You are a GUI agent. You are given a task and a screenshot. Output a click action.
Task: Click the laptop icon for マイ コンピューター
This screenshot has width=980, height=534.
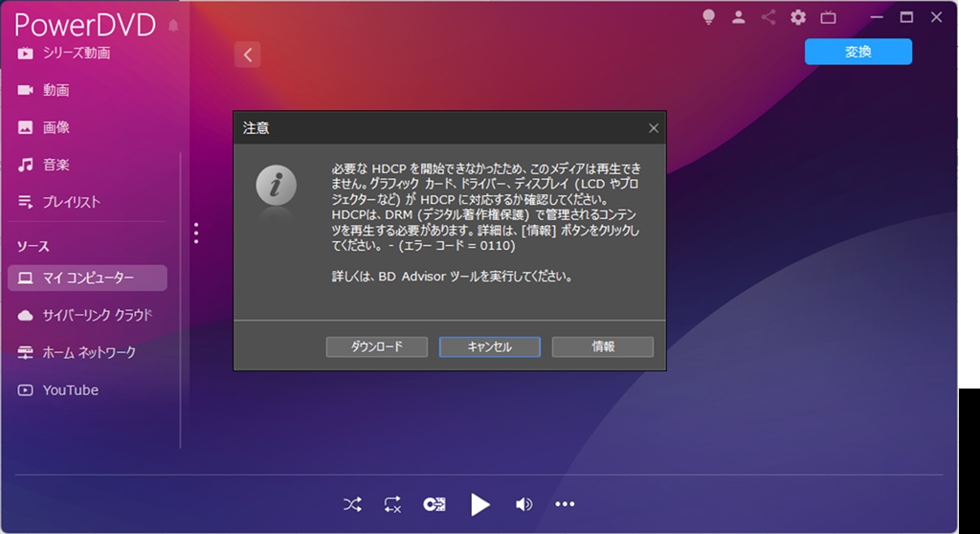click(25, 278)
